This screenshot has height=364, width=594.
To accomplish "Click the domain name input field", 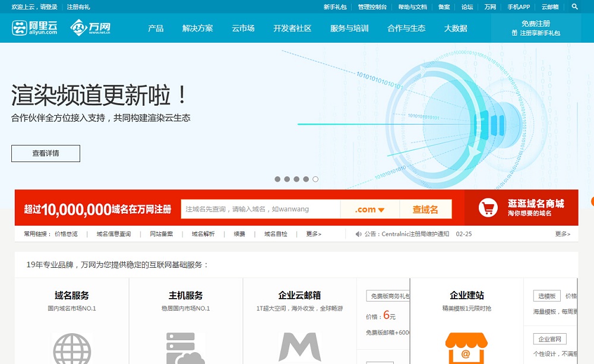I will point(261,209).
